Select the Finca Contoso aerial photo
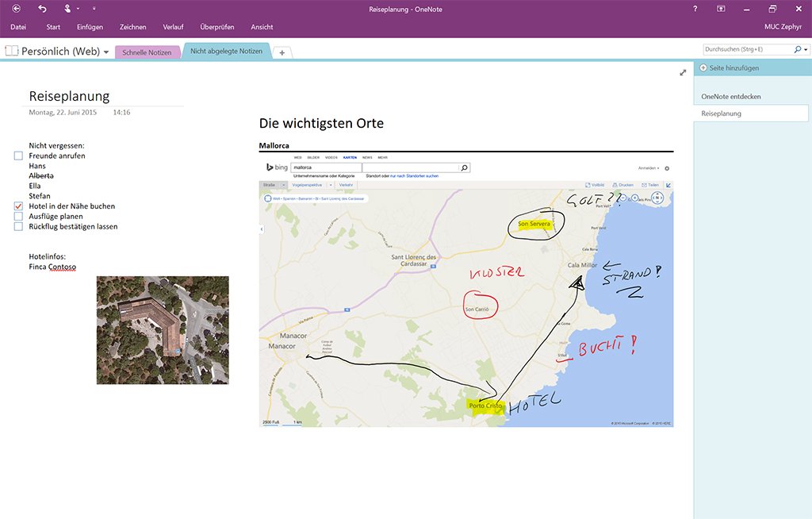 [x=163, y=330]
